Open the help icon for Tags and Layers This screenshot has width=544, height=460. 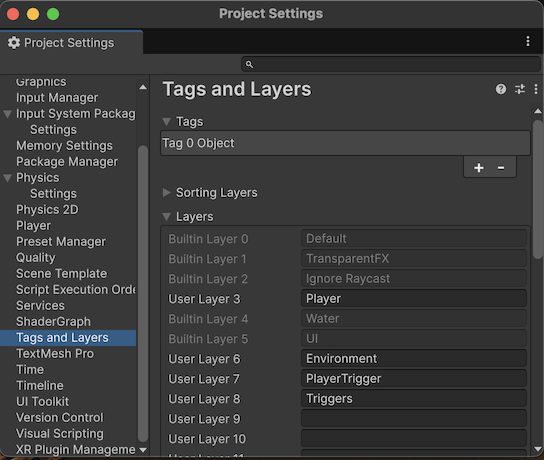tap(501, 89)
